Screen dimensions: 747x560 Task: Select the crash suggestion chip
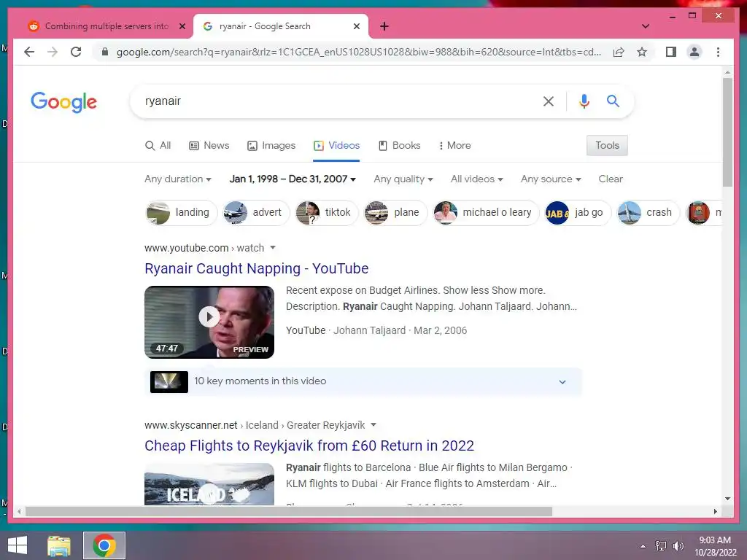[648, 212]
